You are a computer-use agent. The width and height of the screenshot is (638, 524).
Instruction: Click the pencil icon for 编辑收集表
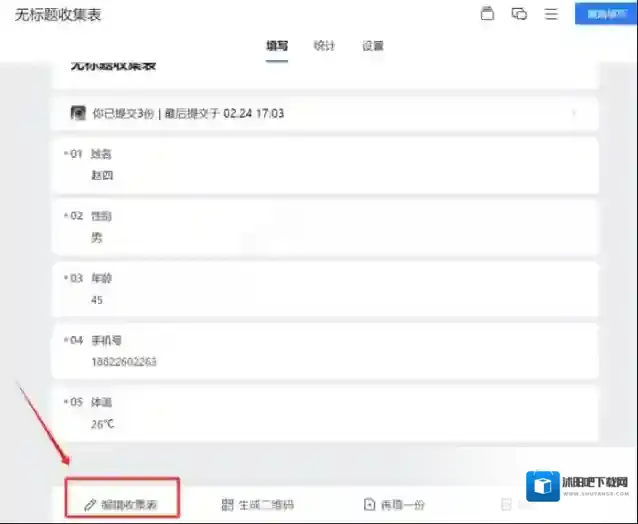pyautogui.click(x=90, y=505)
